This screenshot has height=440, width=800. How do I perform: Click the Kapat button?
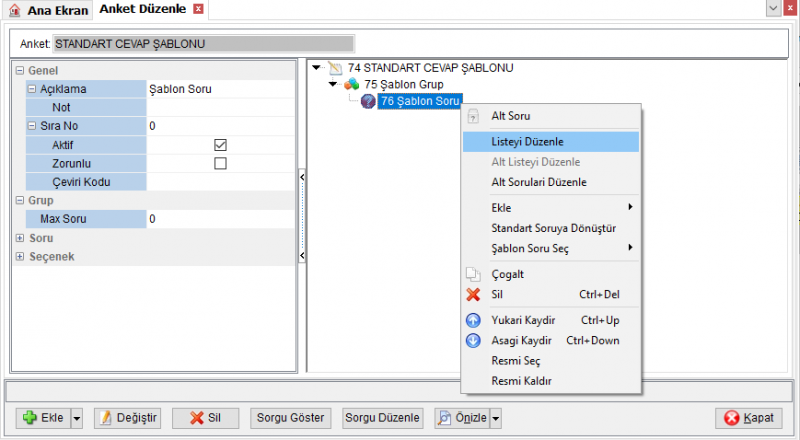[749, 418]
